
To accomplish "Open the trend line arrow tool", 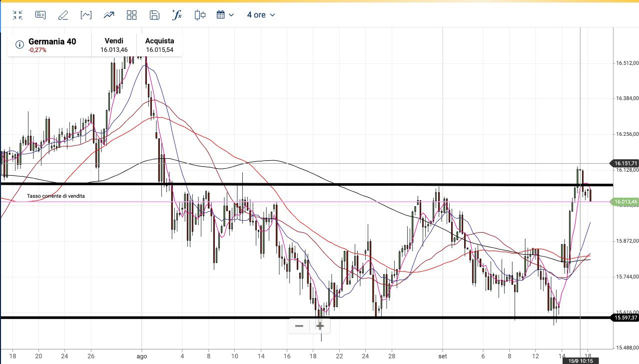I will pyautogui.click(x=109, y=15).
